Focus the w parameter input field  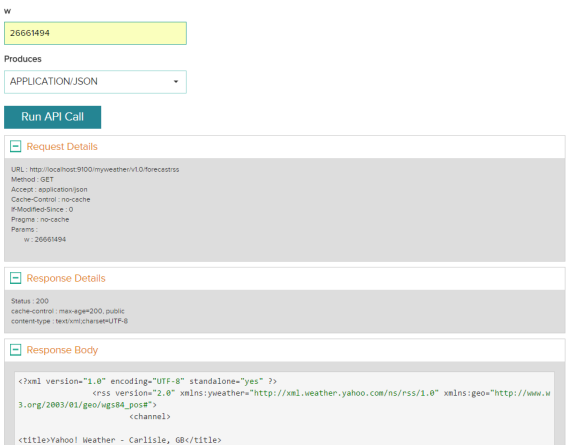[x=95, y=33]
